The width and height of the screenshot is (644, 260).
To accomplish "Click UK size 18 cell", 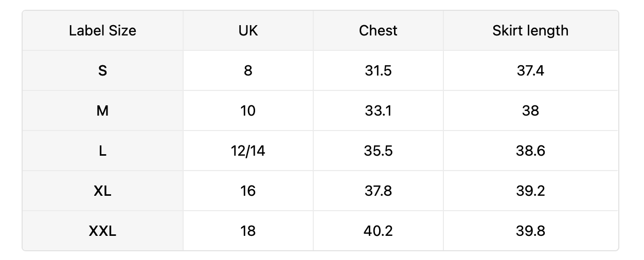I will click(248, 231).
